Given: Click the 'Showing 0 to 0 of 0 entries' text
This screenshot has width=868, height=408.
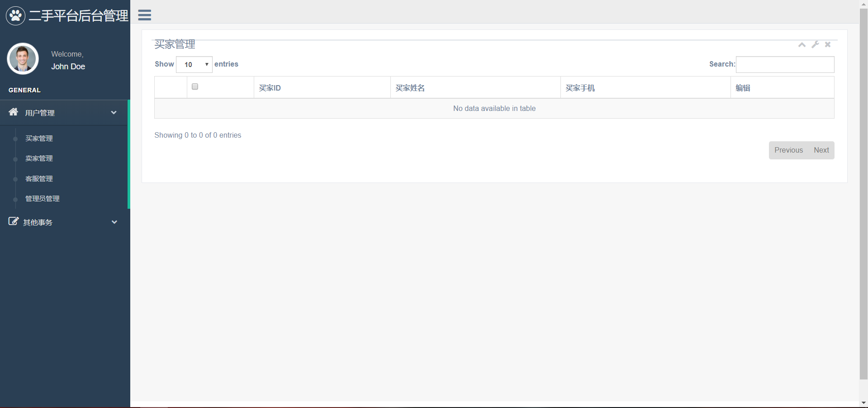Looking at the screenshot, I should click(198, 135).
